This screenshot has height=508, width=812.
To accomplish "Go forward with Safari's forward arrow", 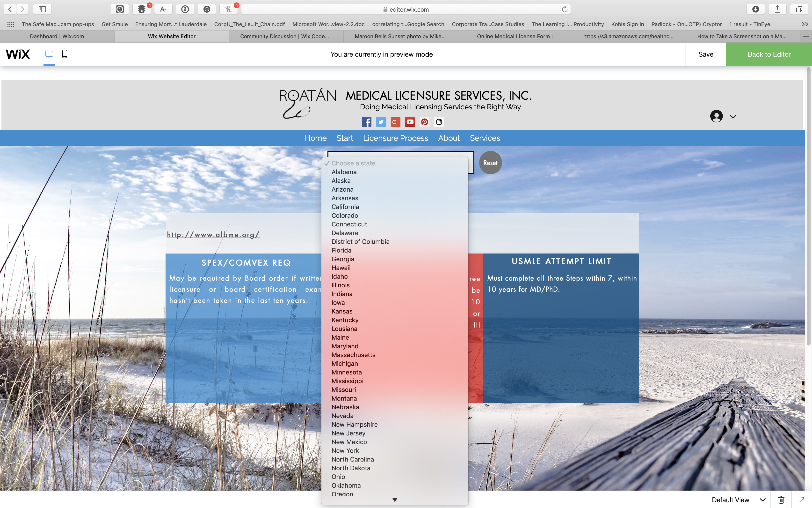I will coord(22,9).
